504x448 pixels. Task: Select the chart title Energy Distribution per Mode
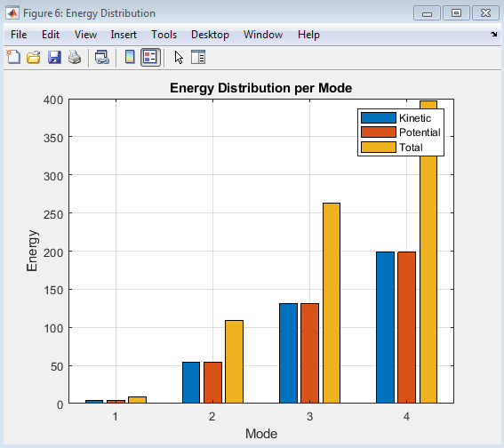pyautogui.click(x=260, y=88)
